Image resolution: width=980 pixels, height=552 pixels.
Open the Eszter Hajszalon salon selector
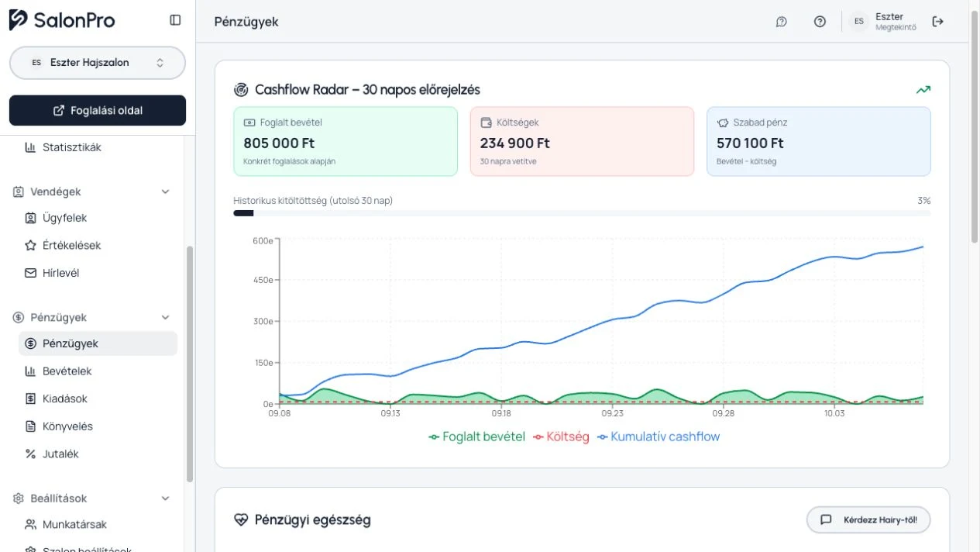tap(98, 63)
